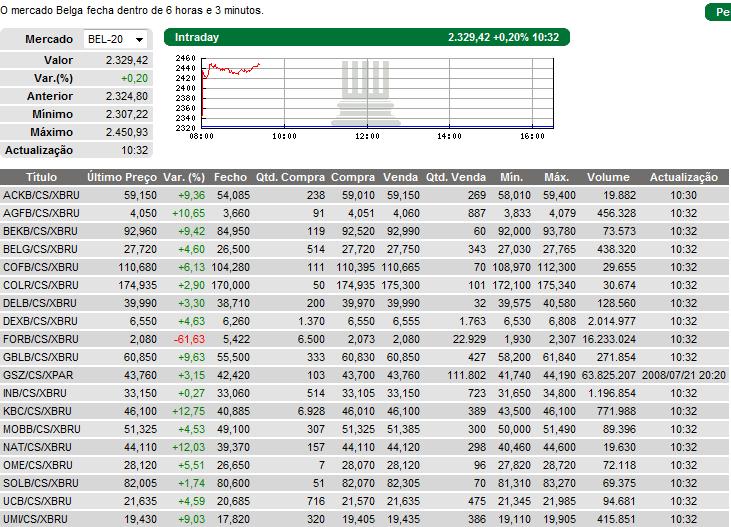The width and height of the screenshot is (731, 527).
Task: Click NAT variation +12,03
Action: pos(188,447)
